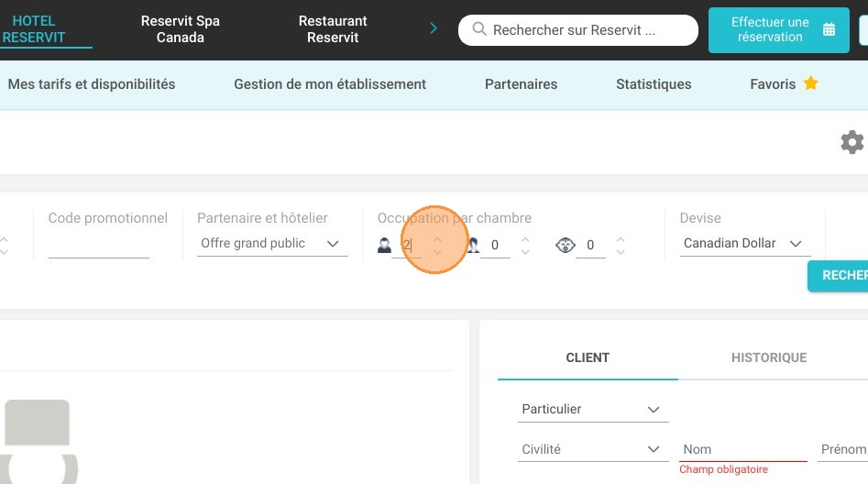Screen dimensions: 868x484
Task: Decrease children count with down arrow
Action: point(525,252)
